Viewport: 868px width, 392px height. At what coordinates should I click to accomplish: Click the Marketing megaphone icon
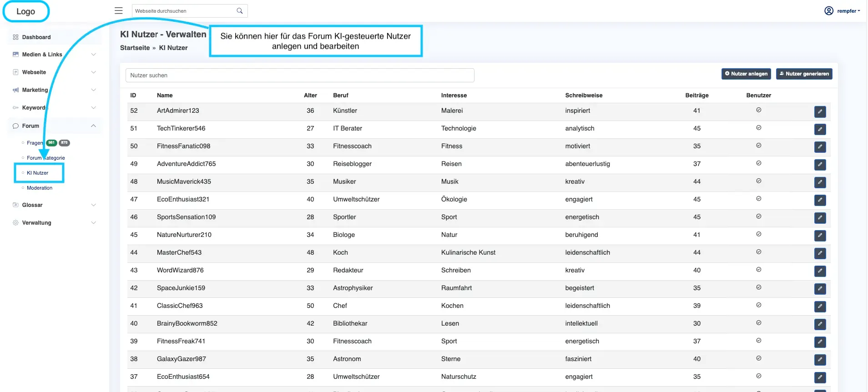[15, 90]
